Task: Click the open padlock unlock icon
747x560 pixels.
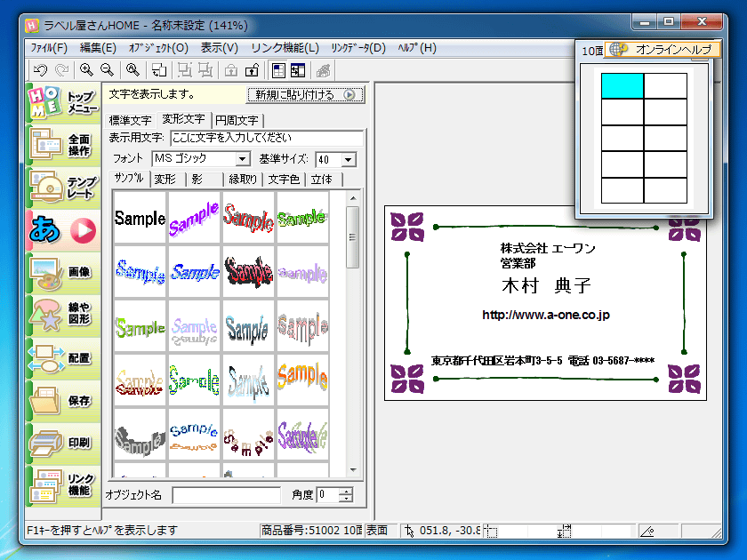Action: tap(252, 70)
